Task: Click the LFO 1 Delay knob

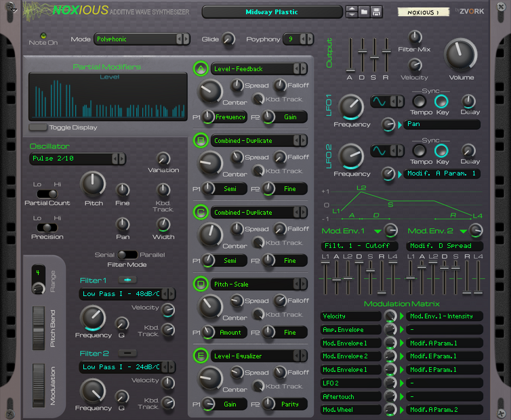Action: (x=468, y=102)
